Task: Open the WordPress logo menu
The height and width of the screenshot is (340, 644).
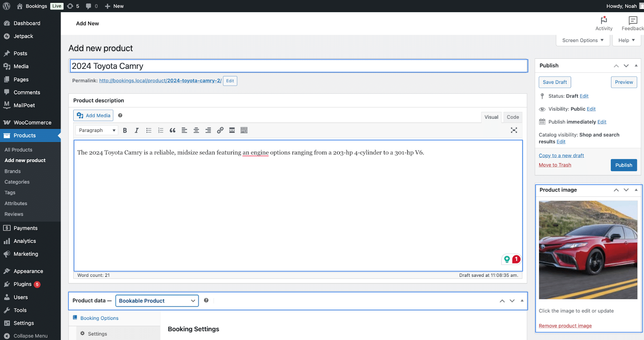Action: (6, 6)
